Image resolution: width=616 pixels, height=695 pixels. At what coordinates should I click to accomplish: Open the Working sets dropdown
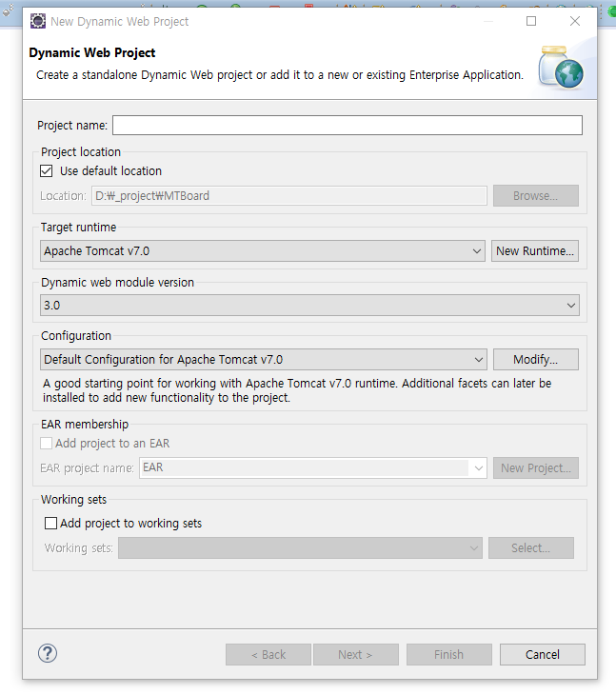point(300,547)
